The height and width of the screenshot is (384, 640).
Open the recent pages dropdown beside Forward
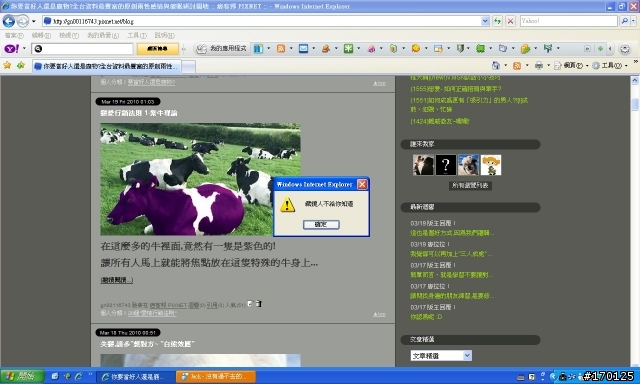(34, 21)
